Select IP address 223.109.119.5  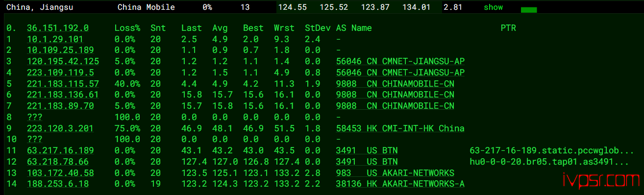(x=58, y=73)
